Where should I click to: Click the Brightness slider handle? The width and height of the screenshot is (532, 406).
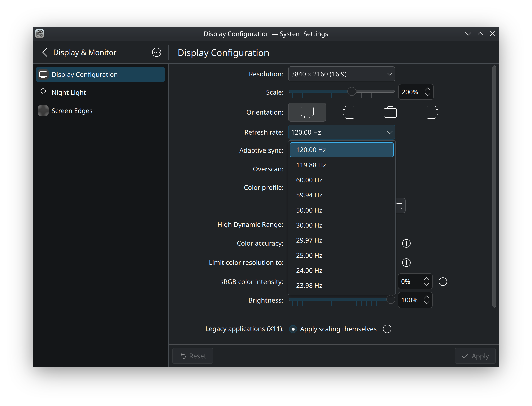391,299
